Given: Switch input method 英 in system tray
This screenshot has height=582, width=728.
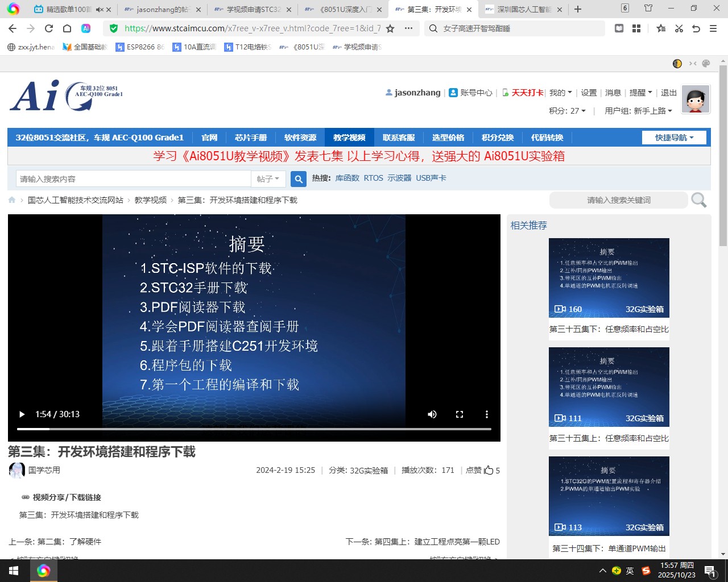Looking at the screenshot, I should [x=630, y=571].
